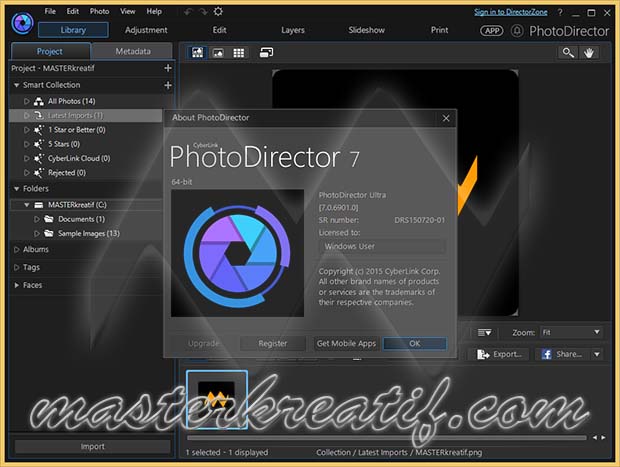The width and height of the screenshot is (620, 467).
Task: Open the Help menu
Action: (x=154, y=11)
